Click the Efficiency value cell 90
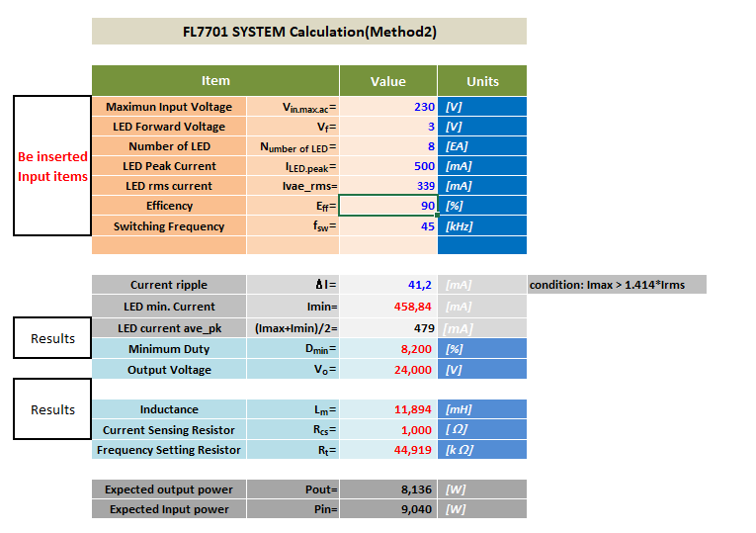This screenshot has height=533, width=756. click(388, 206)
